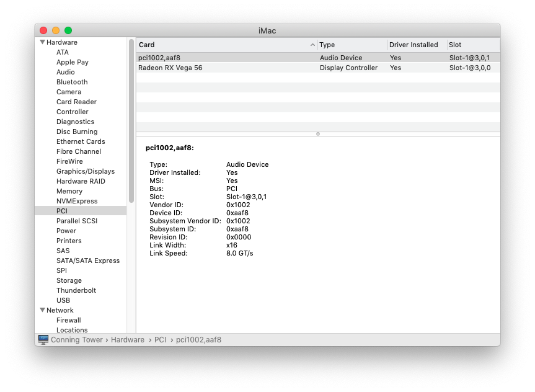Click the Device ID 0xaaf8 value

click(x=237, y=213)
